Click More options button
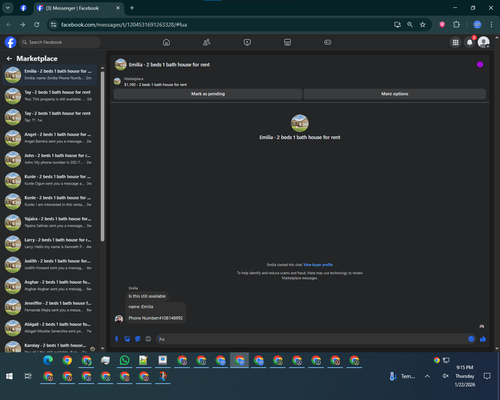 (395, 94)
